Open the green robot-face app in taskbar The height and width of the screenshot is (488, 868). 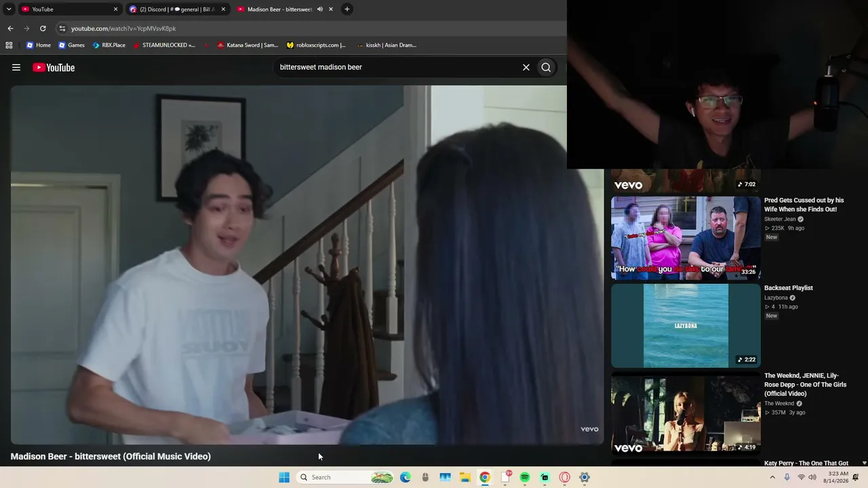pyautogui.click(x=545, y=477)
